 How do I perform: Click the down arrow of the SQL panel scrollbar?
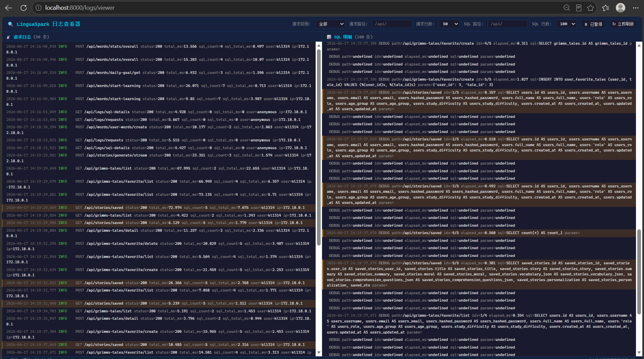639,352
